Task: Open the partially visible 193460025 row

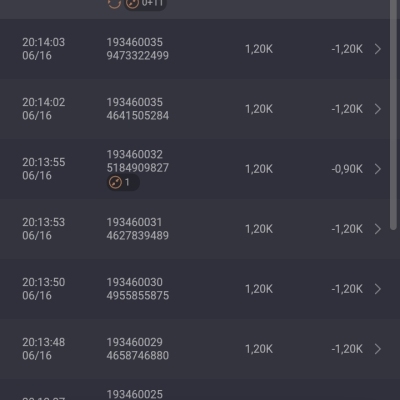Action: [195, 390]
